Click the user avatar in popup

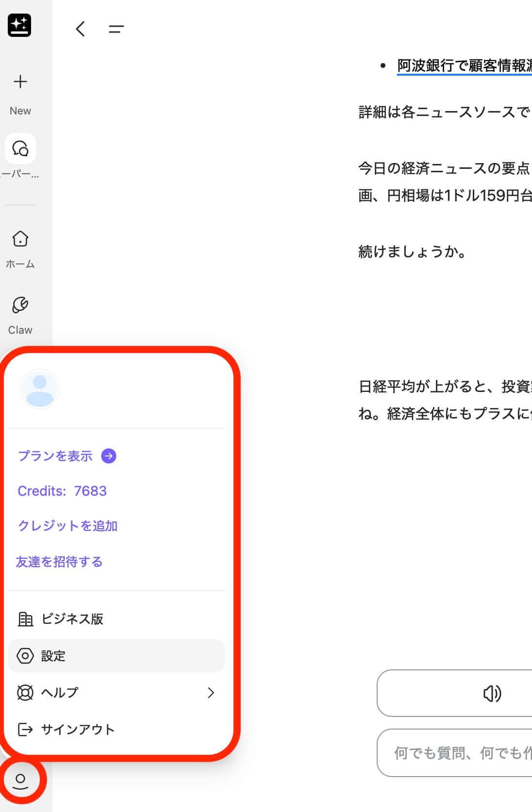pyautogui.click(x=39, y=389)
